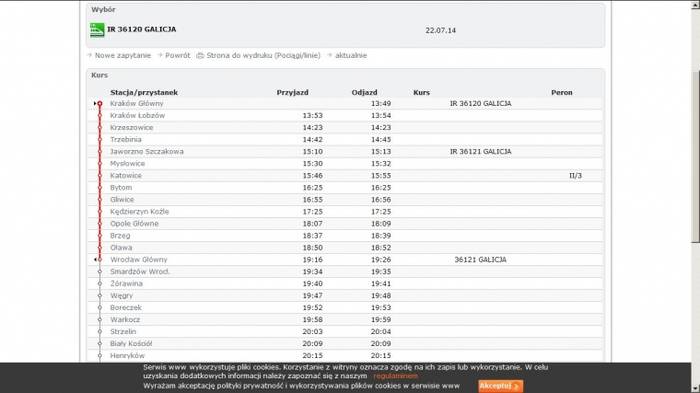Open Bytom station entry
Image resolution: width=700 pixels, height=393 pixels.
pyautogui.click(x=121, y=188)
